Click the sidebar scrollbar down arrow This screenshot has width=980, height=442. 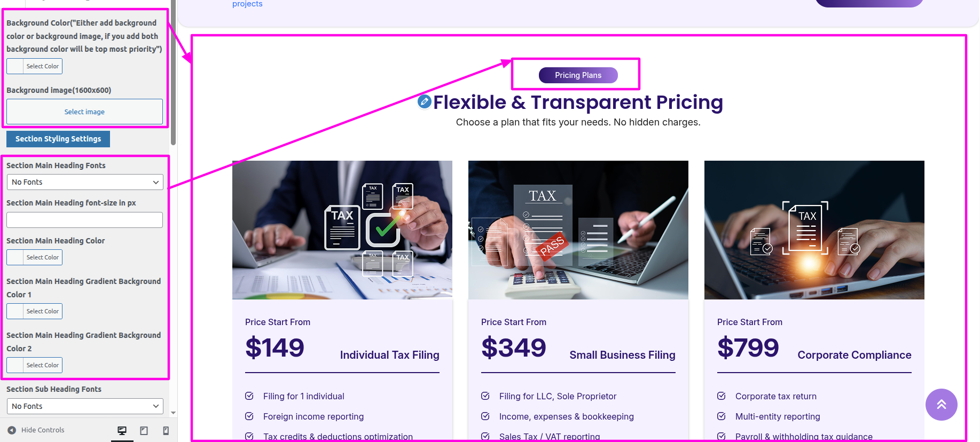click(173, 413)
